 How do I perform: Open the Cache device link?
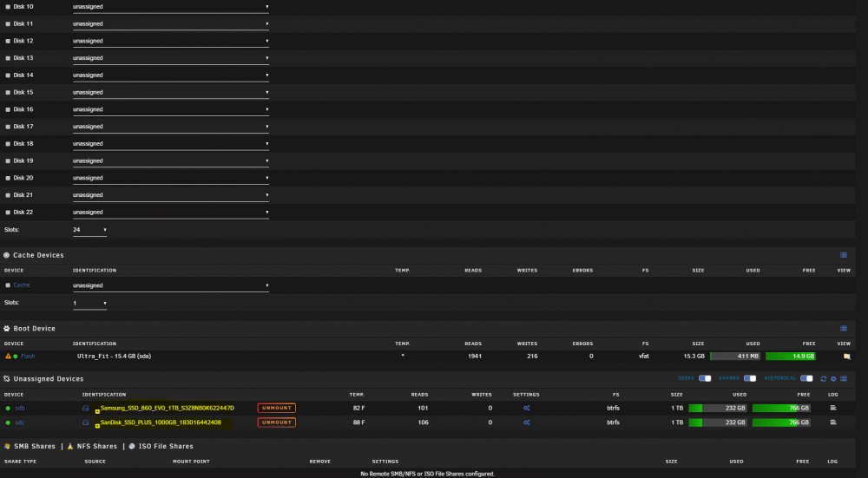coord(22,285)
